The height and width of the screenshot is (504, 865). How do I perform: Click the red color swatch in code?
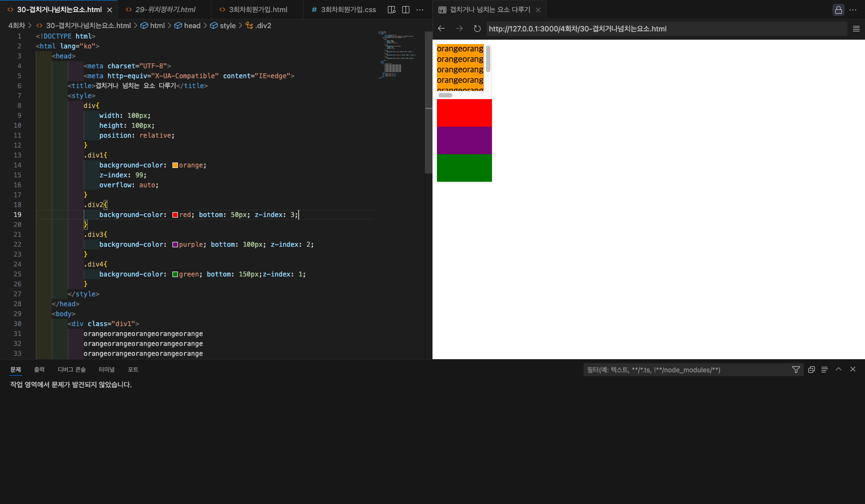175,215
